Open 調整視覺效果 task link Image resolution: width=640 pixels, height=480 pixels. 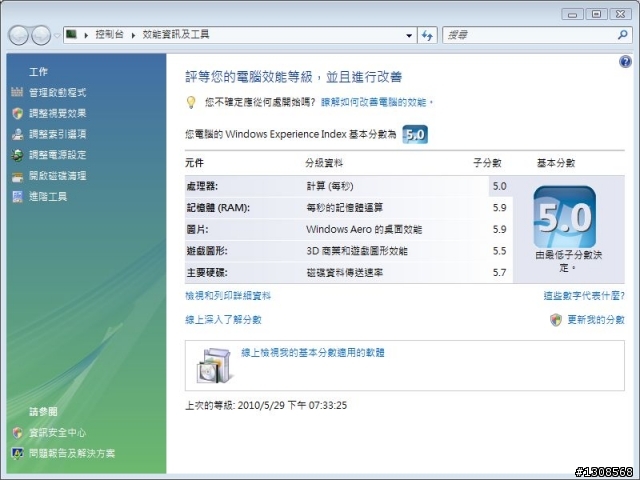tap(58, 113)
